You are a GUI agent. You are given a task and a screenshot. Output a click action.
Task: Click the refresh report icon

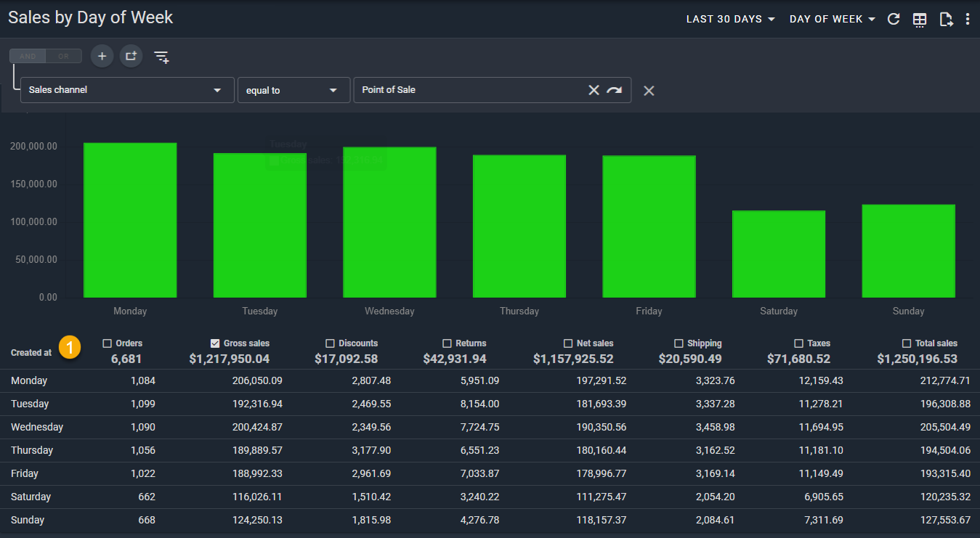pyautogui.click(x=894, y=20)
